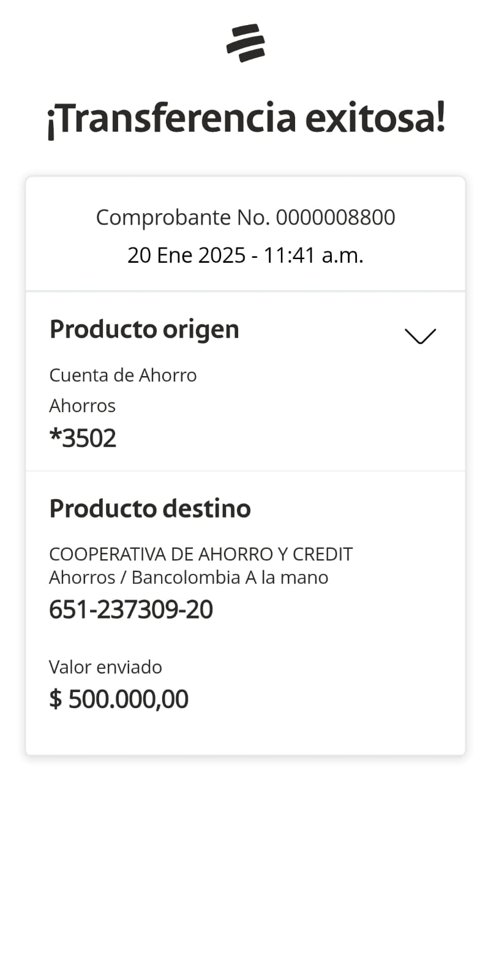Viewport: 491px width, 980px height.
Task: Select COOPERATIVA DE AHORRO Y CREDIT name
Action: (x=201, y=554)
